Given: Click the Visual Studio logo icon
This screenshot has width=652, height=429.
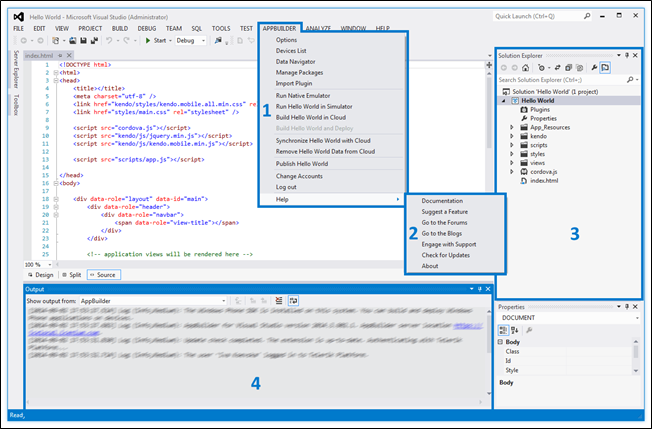Looking at the screenshot, I should pyautogui.click(x=18, y=17).
